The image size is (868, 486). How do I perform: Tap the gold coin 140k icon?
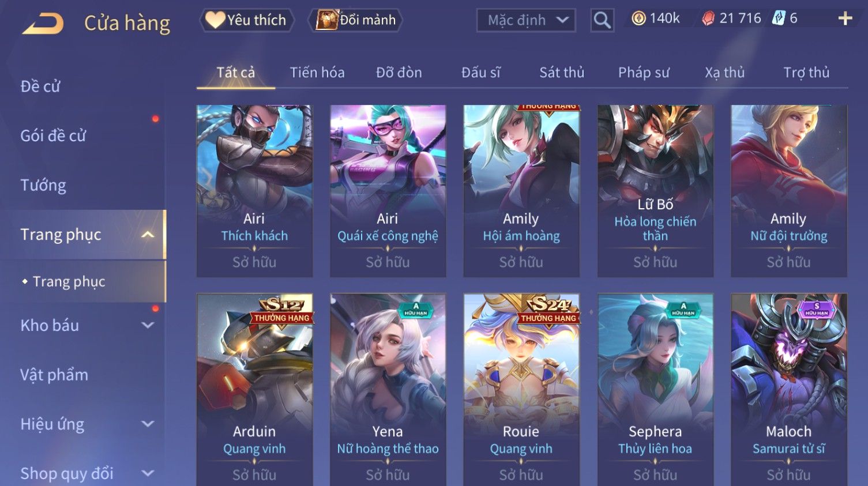click(638, 18)
